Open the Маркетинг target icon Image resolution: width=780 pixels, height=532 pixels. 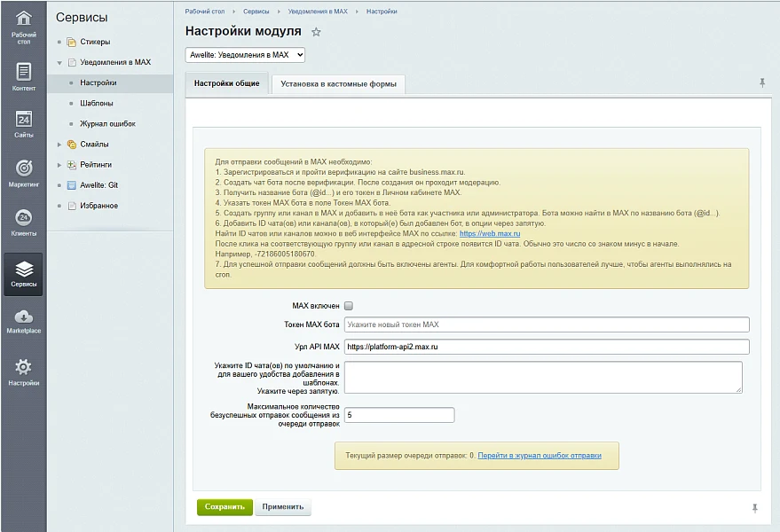click(x=23, y=168)
